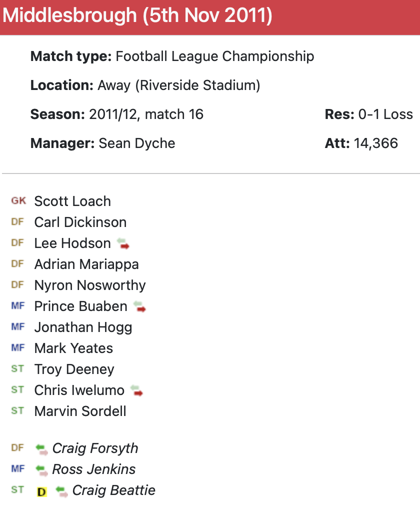
Task: Click yellow D badge beside Craig Beattie
Action: (42, 491)
